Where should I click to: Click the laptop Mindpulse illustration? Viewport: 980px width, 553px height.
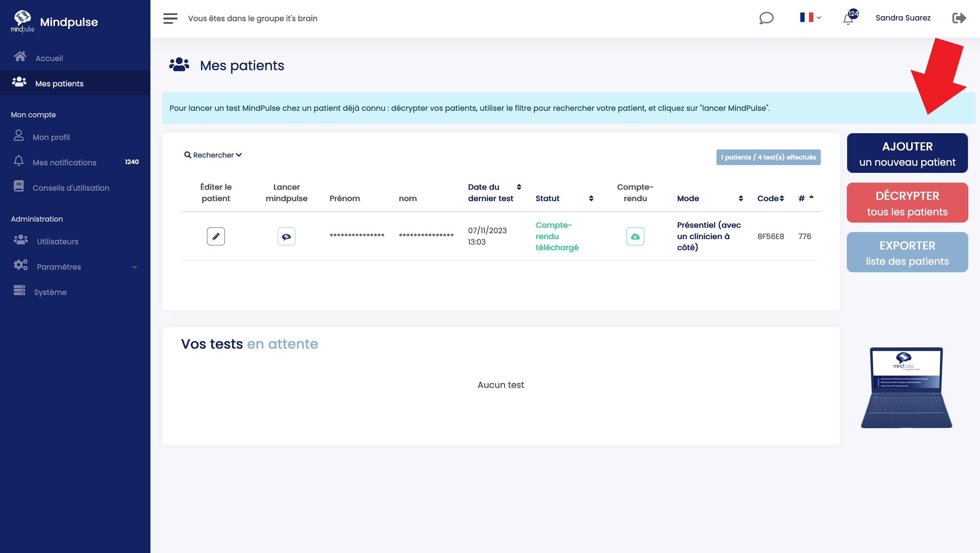tap(907, 388)
